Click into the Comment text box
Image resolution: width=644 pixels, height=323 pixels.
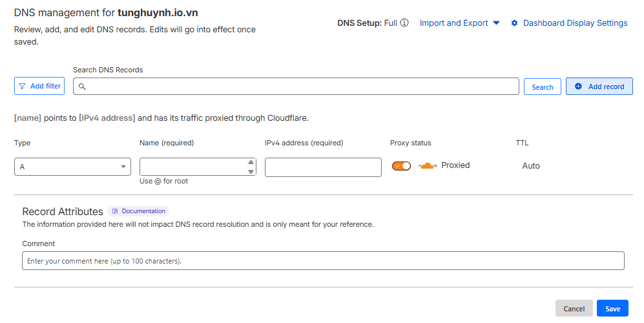tap(323, 261)
